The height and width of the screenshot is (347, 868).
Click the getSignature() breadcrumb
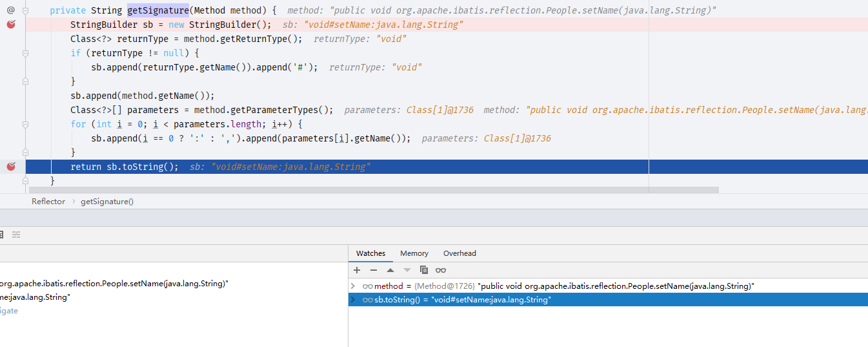point(107,202)
